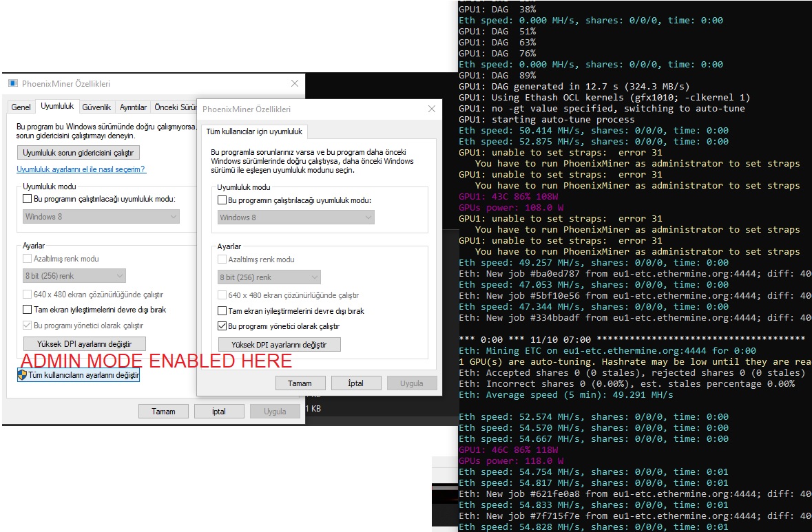
Task: Open Windows 8 dropdown in front dialog
Action: 295,217
